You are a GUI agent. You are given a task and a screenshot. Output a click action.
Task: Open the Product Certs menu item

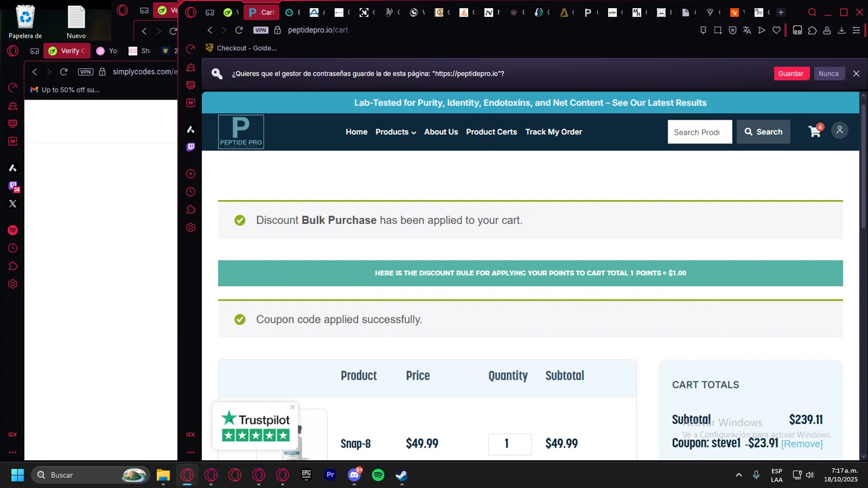[491, 132]
